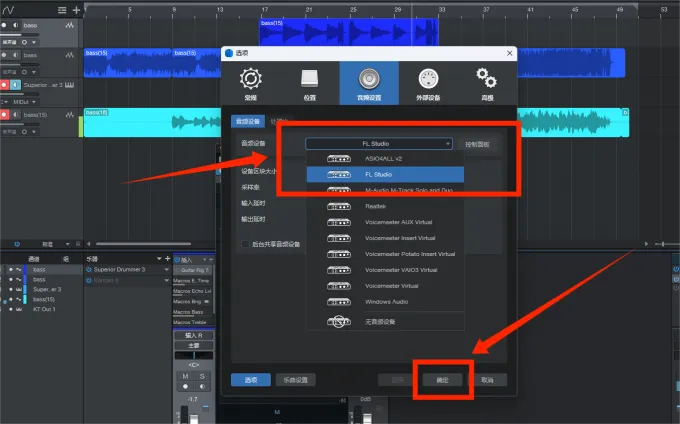680x424 pixels.
Task: Toggle monitor on bass(15) track
Action: pyautogui.click(x=16, y=115)
